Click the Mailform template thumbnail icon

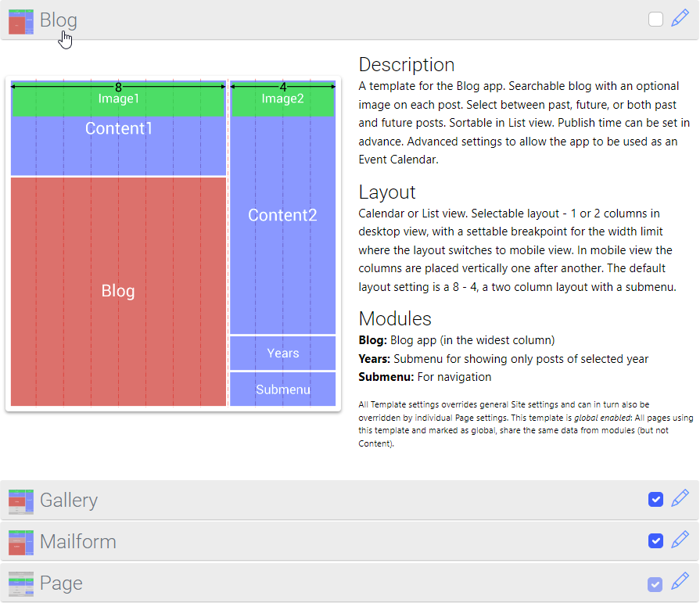[21, 542]
